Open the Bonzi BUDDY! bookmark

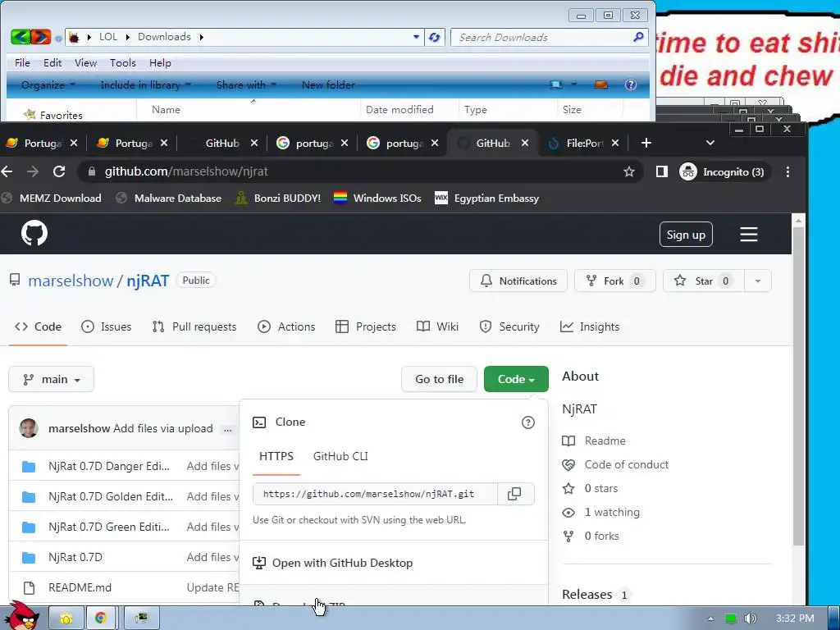[278, 199]
